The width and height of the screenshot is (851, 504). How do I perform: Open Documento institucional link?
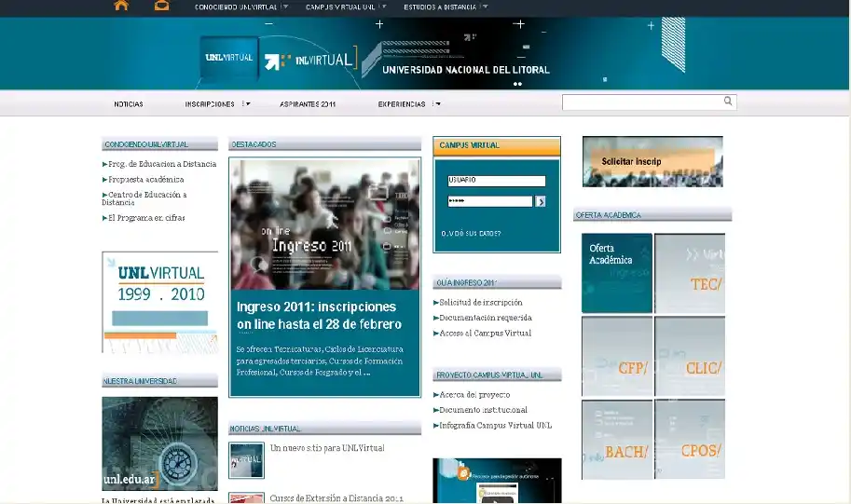pos(480,410)
